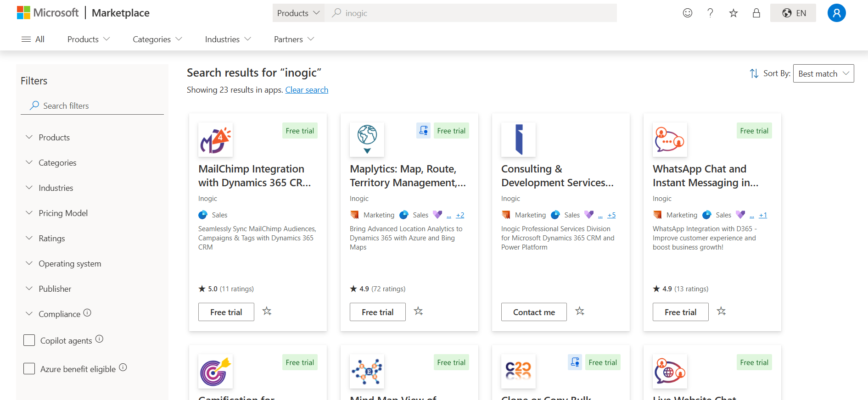Click the Consulting & Development Services logo
The image size is (868, 400).
pos(518,140)
